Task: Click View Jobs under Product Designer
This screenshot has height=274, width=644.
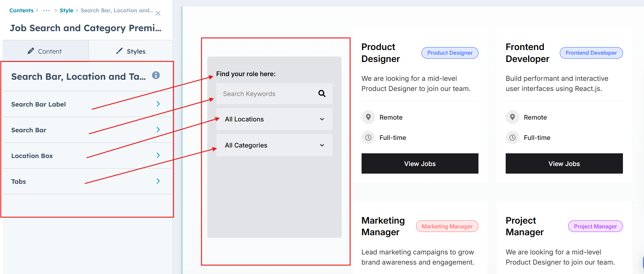Action: point(420,164)
